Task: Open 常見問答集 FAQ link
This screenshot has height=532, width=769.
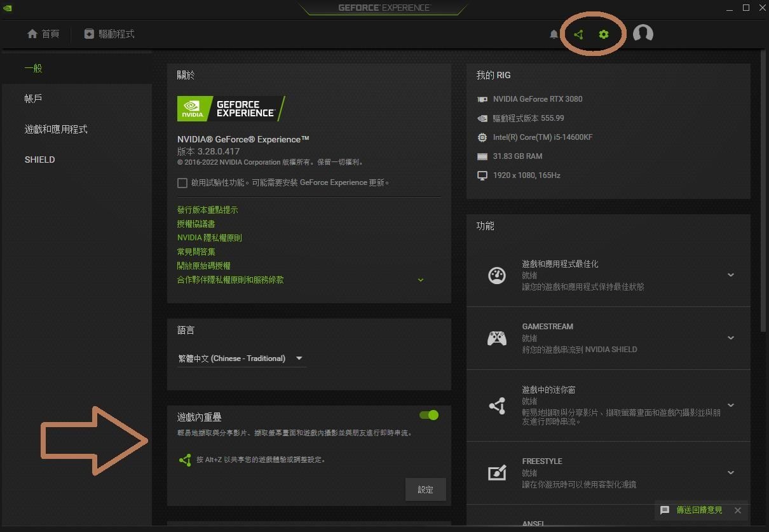Action: tap(196, 252)
